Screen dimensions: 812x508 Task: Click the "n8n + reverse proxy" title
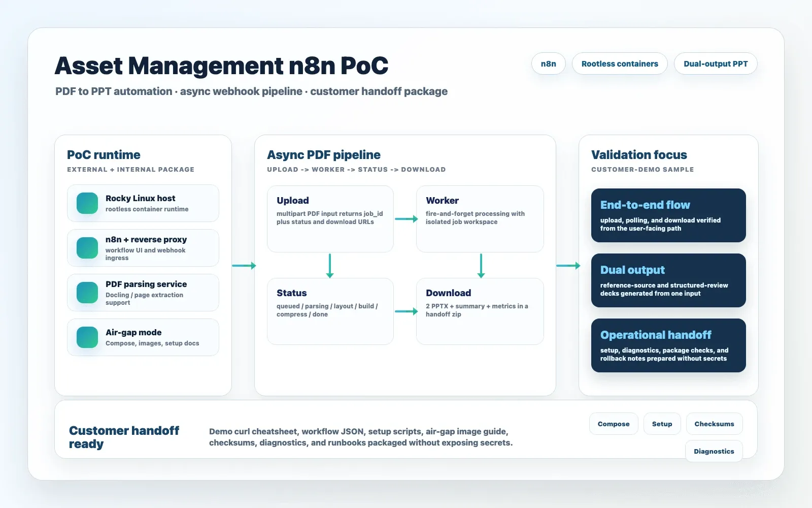click(x=146, y=239)
